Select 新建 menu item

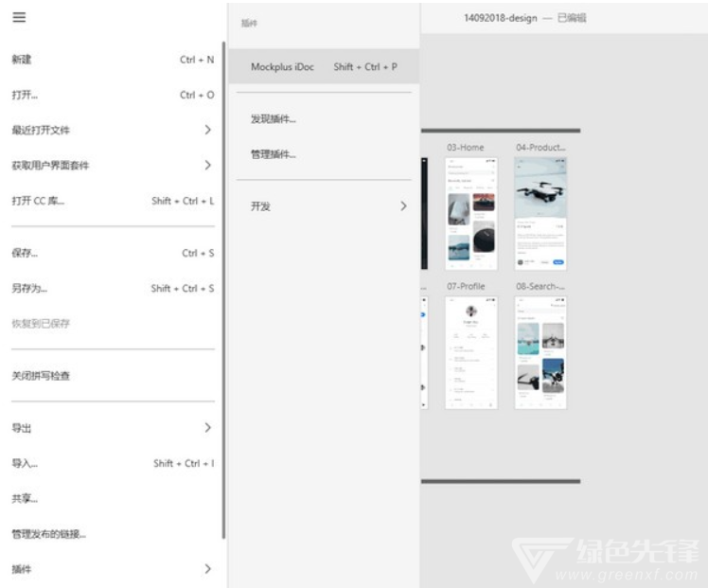click(x=113, y=60)
